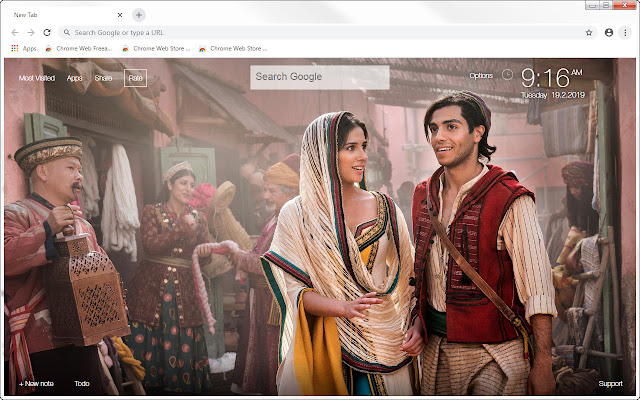Screen dimensions: 640x400
Task: Open the Todo list
Action: [82, 383]
